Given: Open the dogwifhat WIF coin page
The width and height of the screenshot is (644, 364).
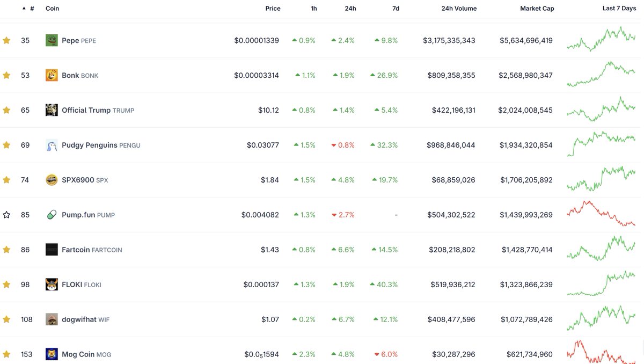Looking at the screenshot, I should [87, 319].
